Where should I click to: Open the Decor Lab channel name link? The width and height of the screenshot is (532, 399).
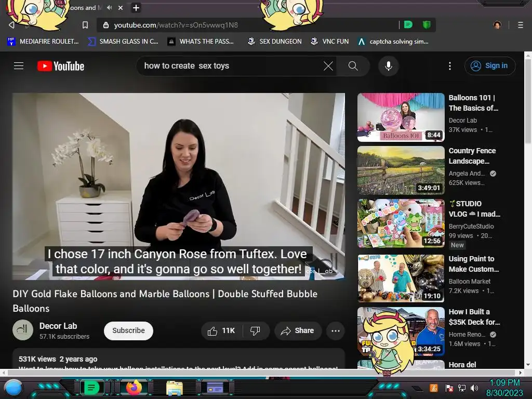pos(58,326)
